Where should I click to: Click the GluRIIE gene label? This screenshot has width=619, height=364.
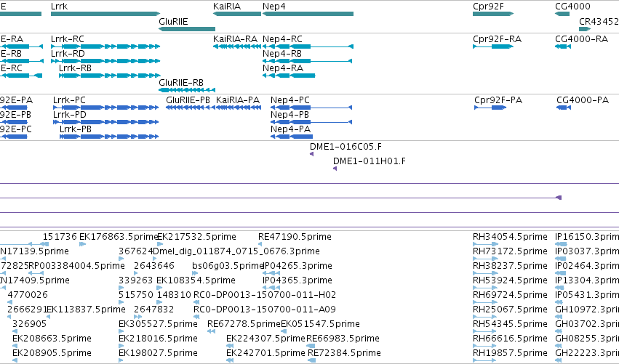pyautogui.click(x=173, y=22)
